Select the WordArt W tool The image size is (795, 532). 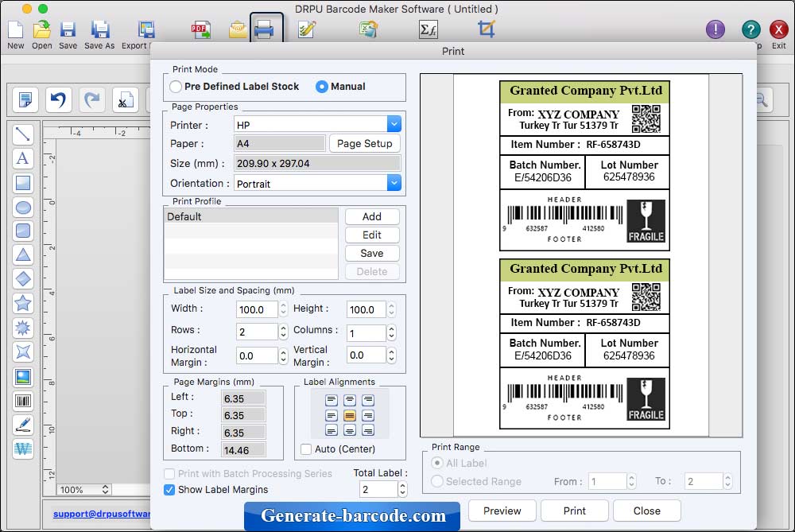23,449
